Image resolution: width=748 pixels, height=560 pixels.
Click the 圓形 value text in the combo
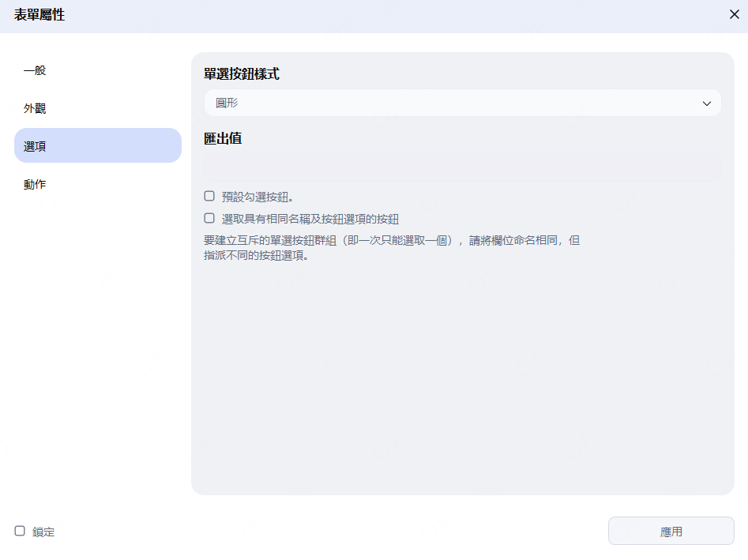(x=227, y=103)
